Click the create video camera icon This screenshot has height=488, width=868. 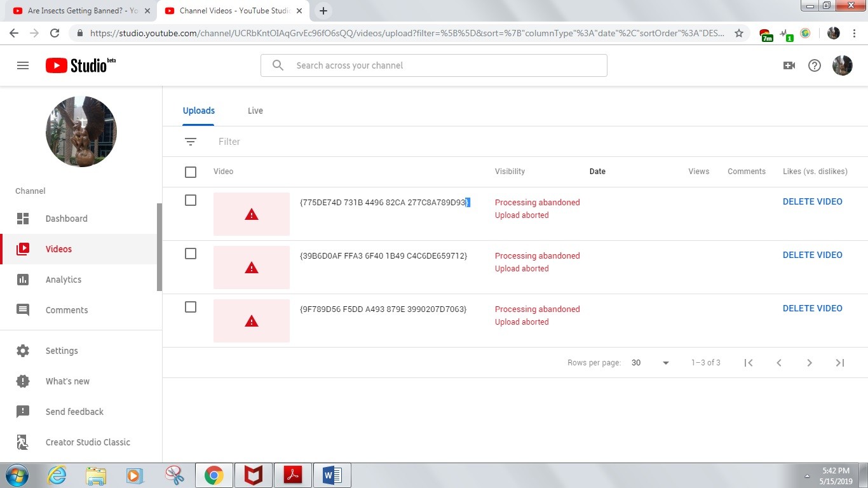[789, 65]
